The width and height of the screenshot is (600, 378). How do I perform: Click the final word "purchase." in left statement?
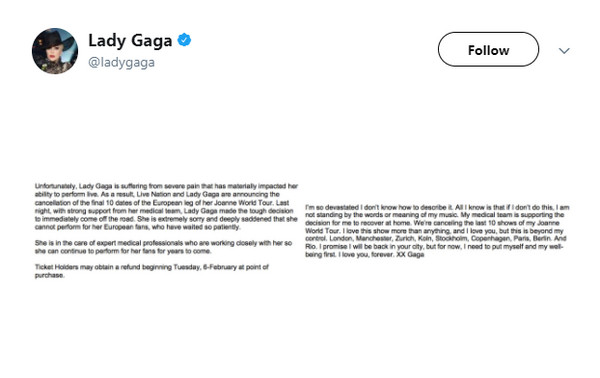[49, 275]
